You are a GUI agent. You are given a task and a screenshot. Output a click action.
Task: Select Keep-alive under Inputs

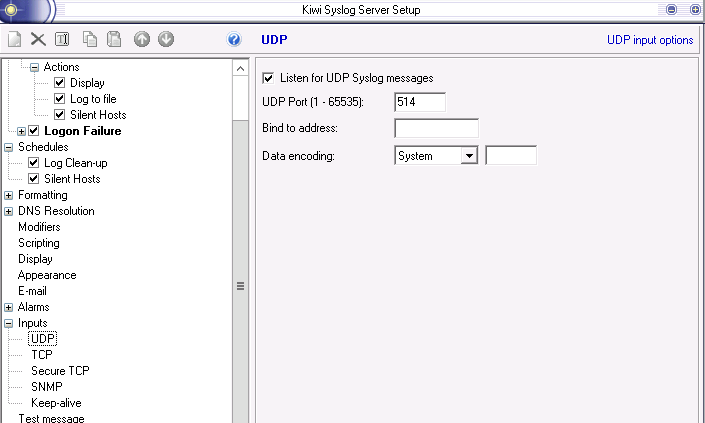pyautogui.click(x=56, y=403)
